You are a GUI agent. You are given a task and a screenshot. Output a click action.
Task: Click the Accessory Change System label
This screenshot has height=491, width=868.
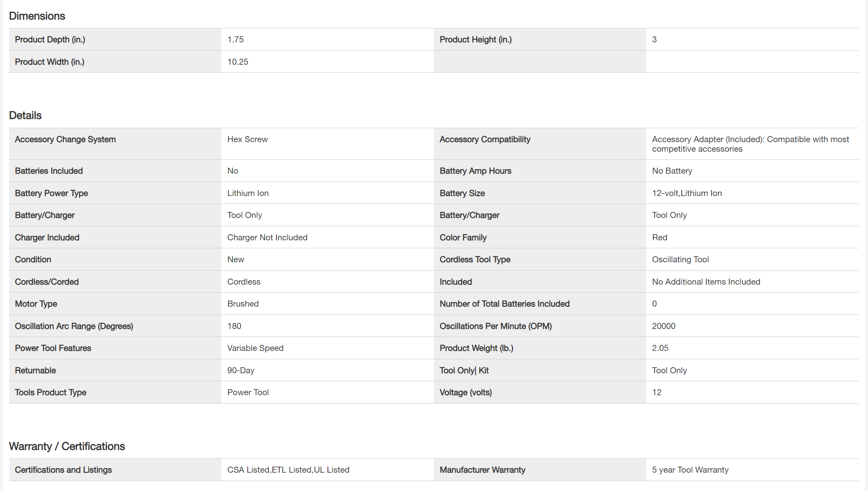pos(65,139)
